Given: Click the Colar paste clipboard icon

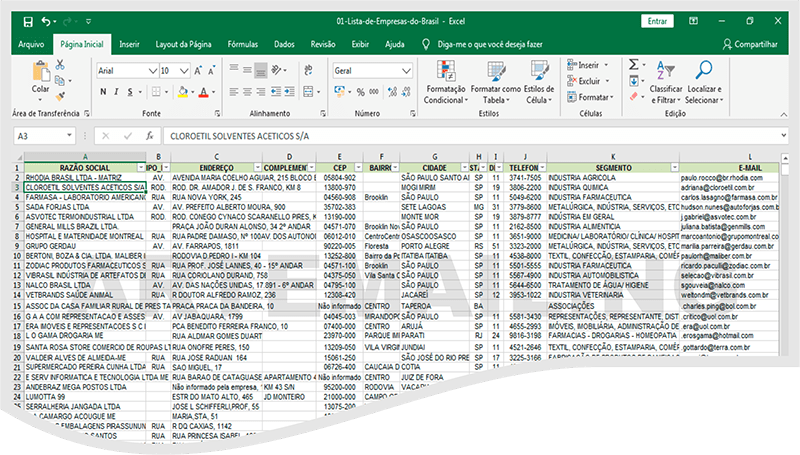Looking at the screenshot, I should [x=40, y=72].
